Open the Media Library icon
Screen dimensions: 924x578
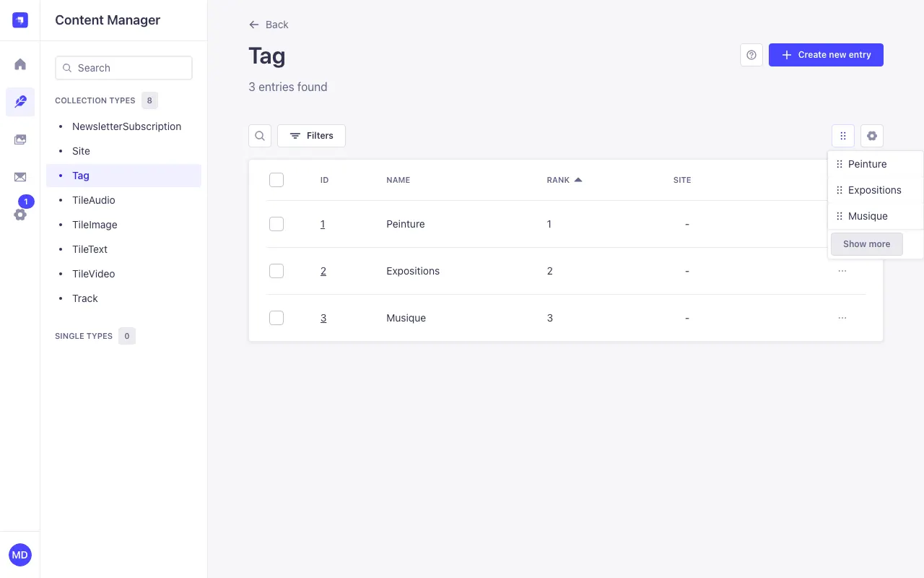20,139
